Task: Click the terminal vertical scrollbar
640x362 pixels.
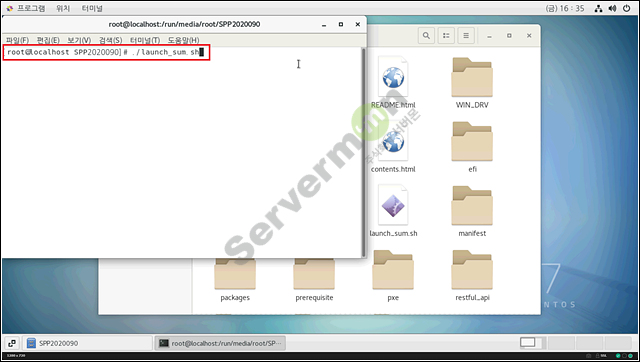Action: click(363, 152)
